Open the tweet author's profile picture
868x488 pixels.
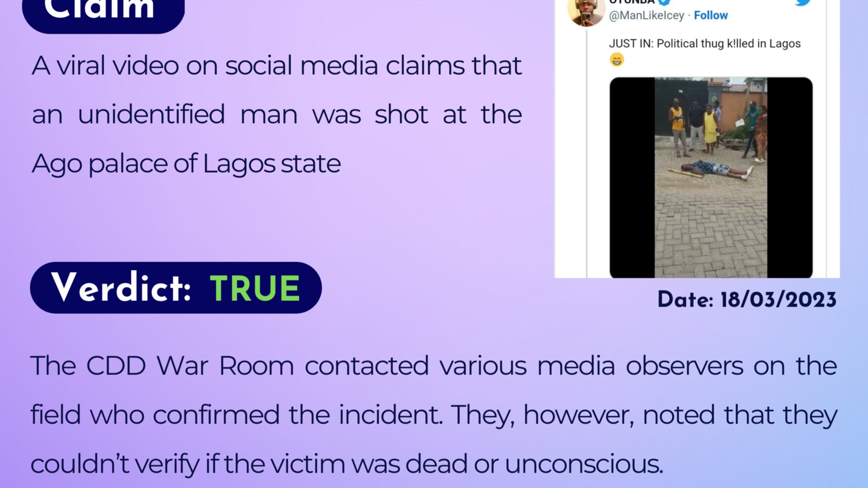point(586,12)
